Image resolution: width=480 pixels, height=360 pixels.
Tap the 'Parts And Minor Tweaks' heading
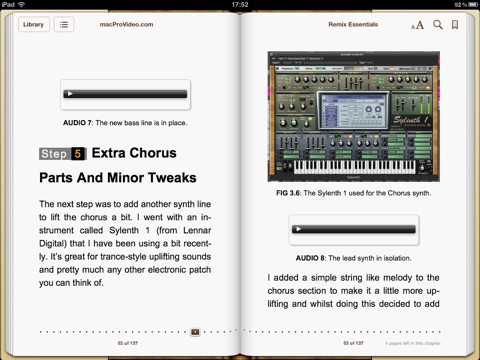click(118, 178)
